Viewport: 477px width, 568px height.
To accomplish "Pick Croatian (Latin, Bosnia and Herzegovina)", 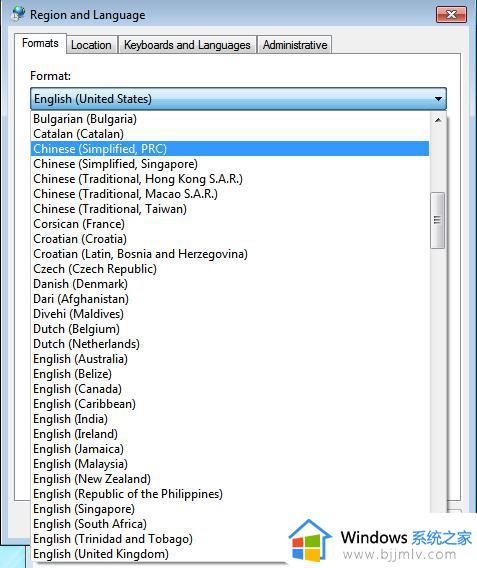I will coord(230,254).
